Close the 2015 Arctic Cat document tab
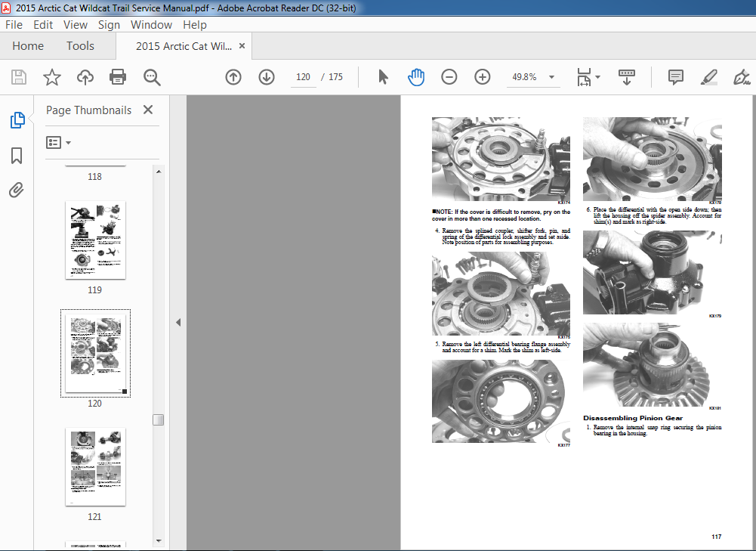Screen dimensions: 756x551 click(242, 46)
